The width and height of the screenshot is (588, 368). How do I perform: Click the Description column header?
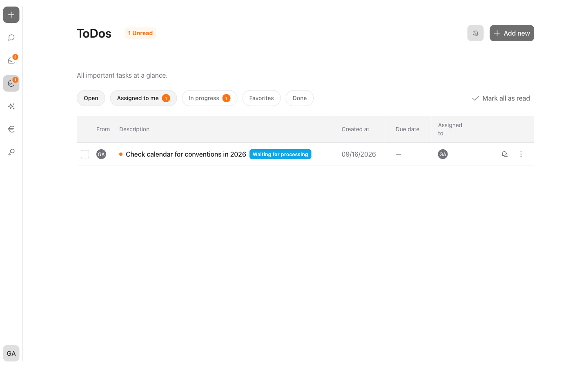tap(134, 129)
